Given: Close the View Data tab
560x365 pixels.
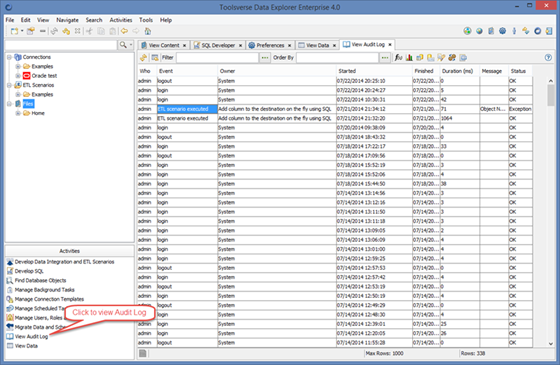Looking at the screenshot, I should [334, 45].
